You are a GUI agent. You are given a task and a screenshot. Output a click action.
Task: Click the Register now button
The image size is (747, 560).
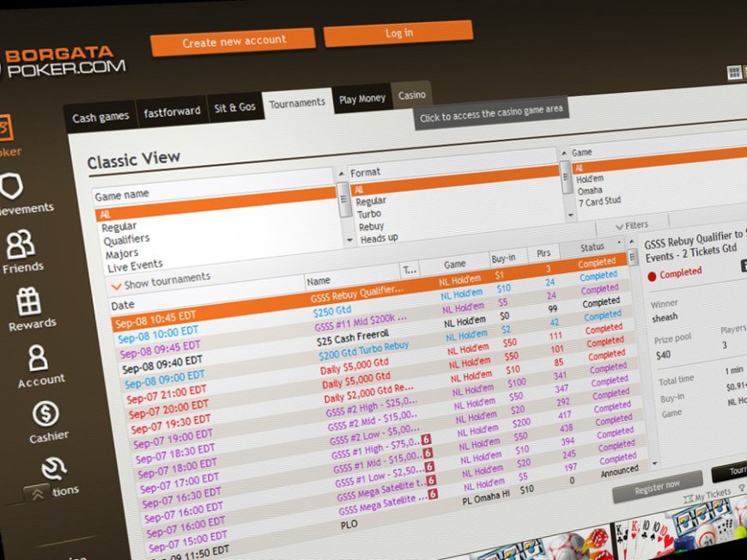click(x=657, y=487)
